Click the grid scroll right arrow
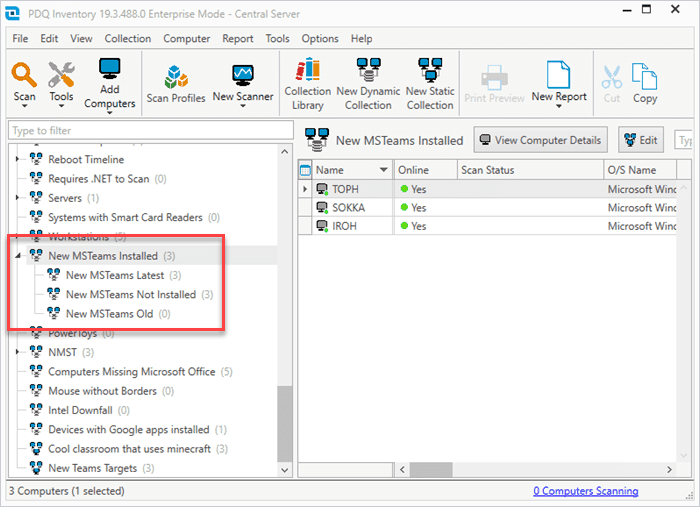700x507 pixels. [x=669, y=469]
